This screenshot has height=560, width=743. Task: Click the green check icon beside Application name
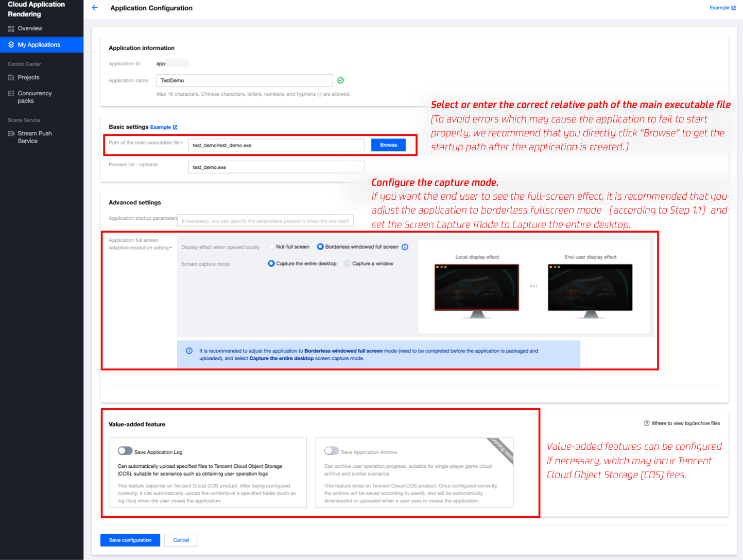340,80
